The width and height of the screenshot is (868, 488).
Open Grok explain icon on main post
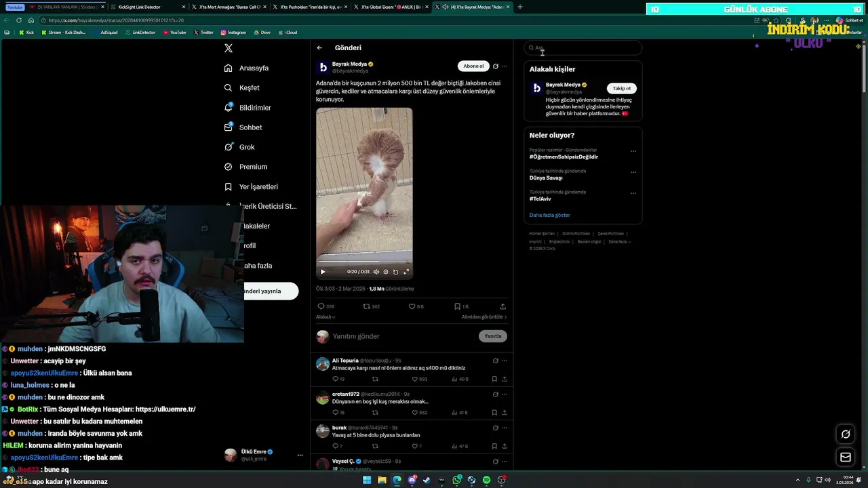coord(496,66)
